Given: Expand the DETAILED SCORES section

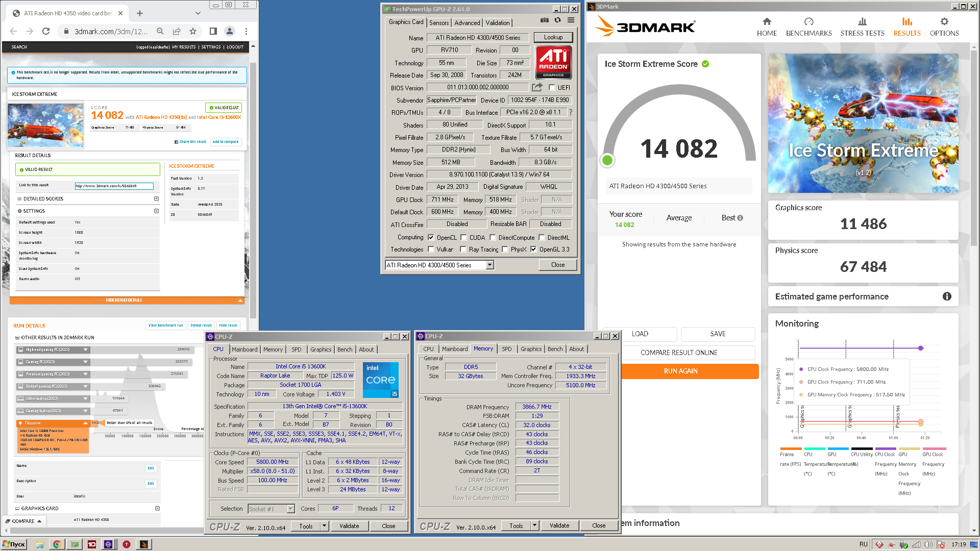Looking at the screenshot, I should coord(156,199).
